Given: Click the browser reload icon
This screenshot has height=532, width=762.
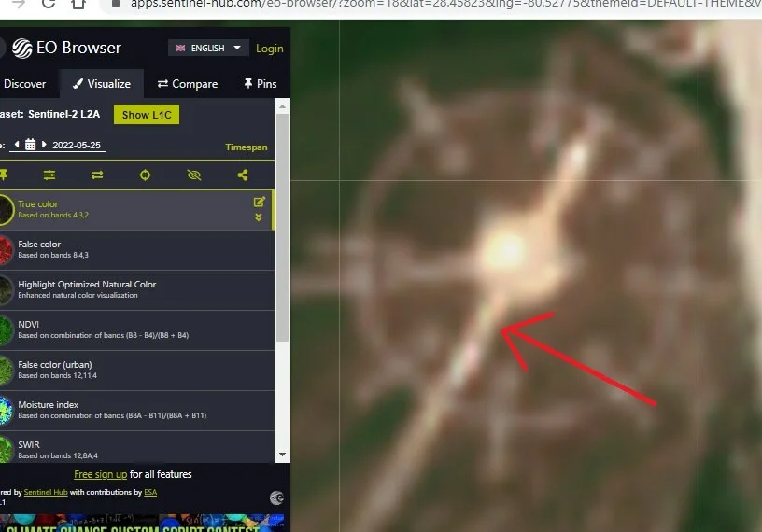Looking at the screenshot, I should pos(48,4).
